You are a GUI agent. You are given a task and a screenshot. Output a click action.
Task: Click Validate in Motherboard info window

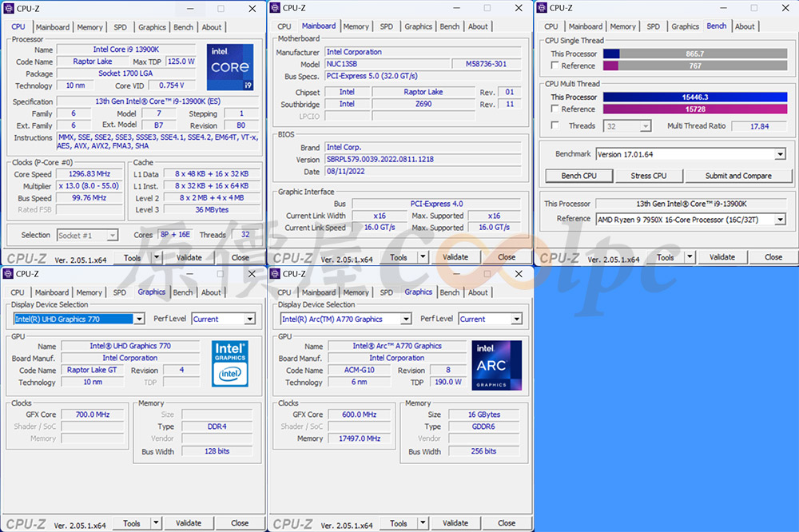(x=455, y=257)
